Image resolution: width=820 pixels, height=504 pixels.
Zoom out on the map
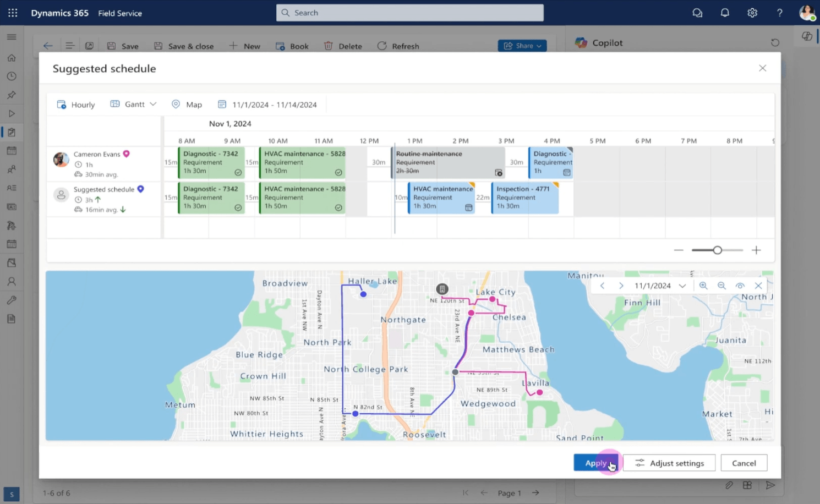point(721,286)
